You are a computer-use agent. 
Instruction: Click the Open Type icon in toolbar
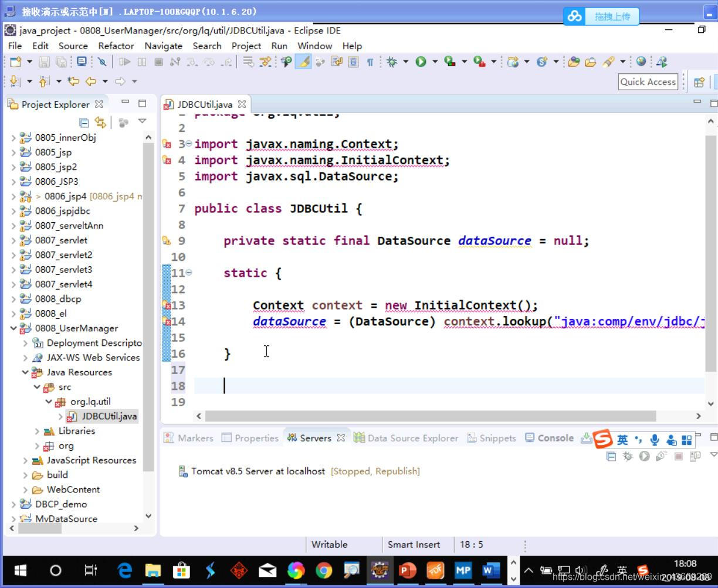pos(574,62)
